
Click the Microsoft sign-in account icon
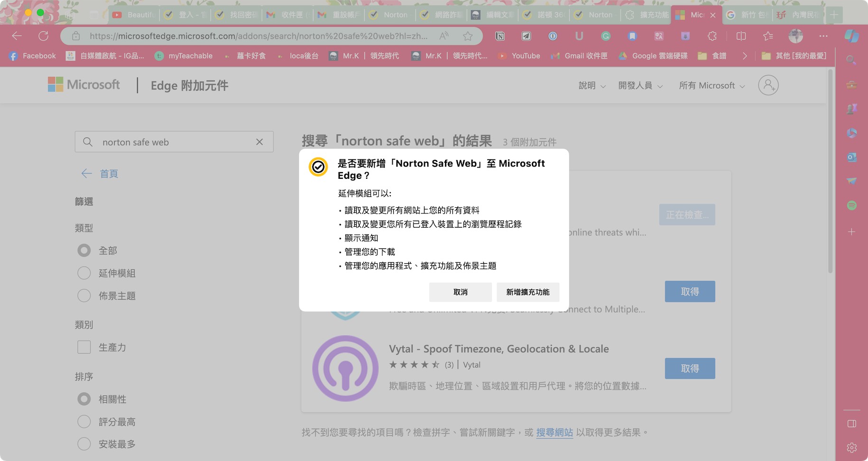click(x=768, y=85)
